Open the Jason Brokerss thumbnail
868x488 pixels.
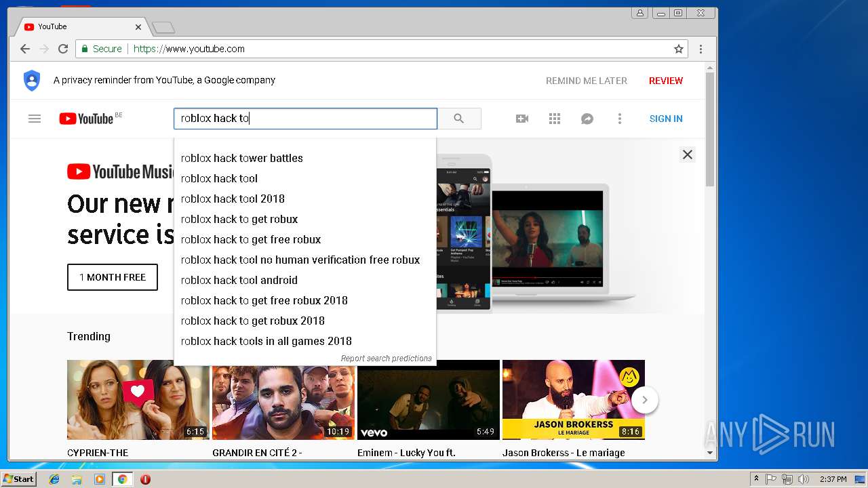click(574, 400)
